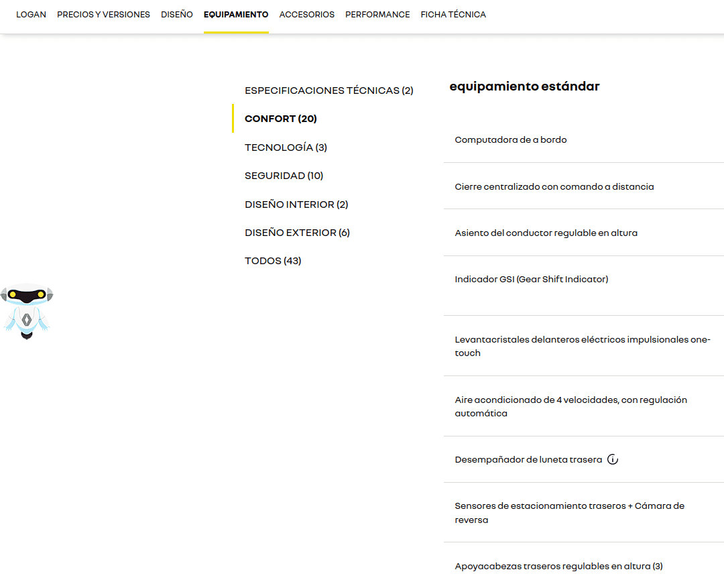The width and height of the screenshot is (724, 588).
Task: Select ESPECIFICACIONES TÉCNICAS (2) category
Action: [x=328, y=91]
